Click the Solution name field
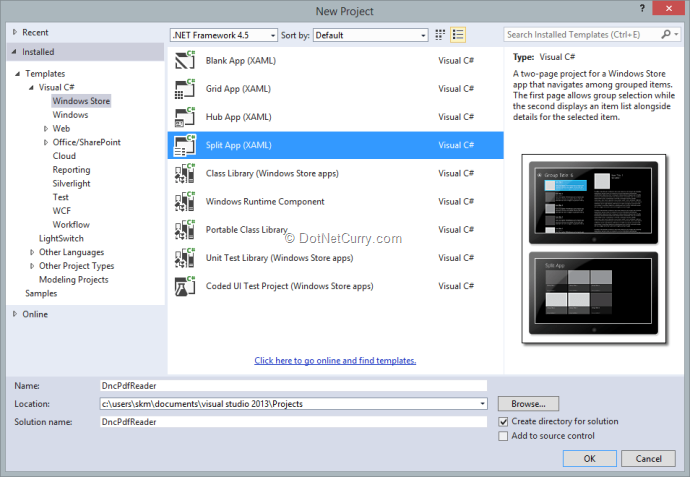Image resolution: width=690 pixels, height=477 pixels. 294,422
